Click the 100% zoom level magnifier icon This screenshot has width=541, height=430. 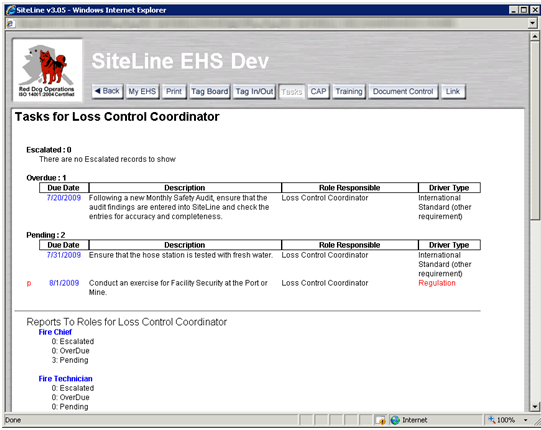pyautogui.click(x=492, y=420)
